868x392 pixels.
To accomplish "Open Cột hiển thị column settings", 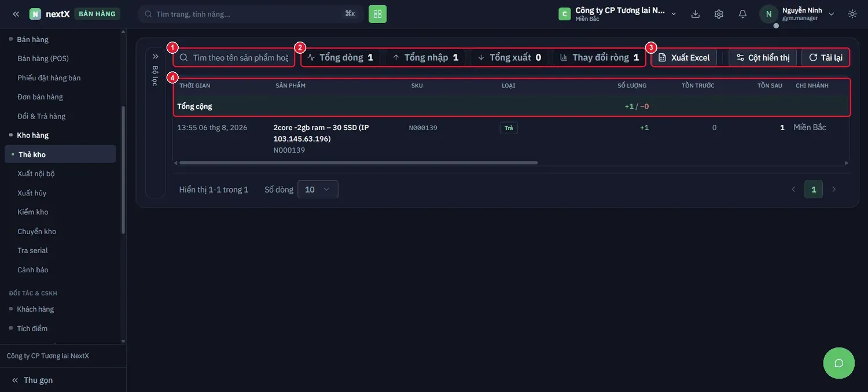I will pos(763,57).
